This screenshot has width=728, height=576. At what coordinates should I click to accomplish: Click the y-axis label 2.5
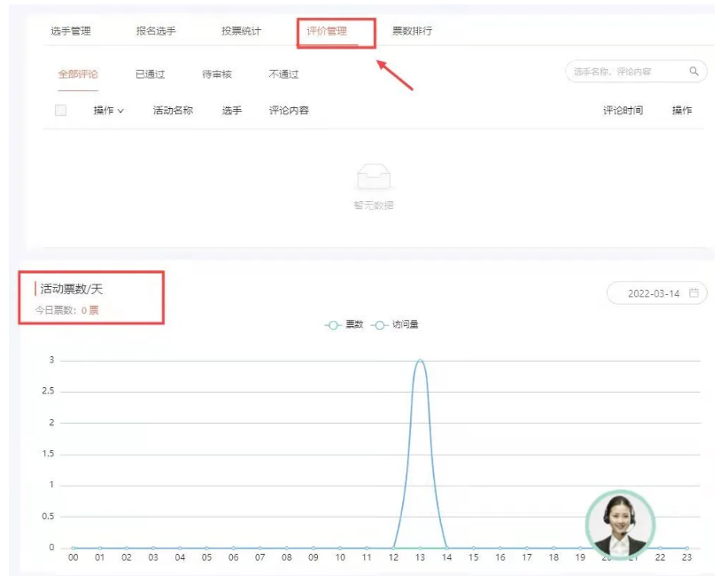[48, 391]
